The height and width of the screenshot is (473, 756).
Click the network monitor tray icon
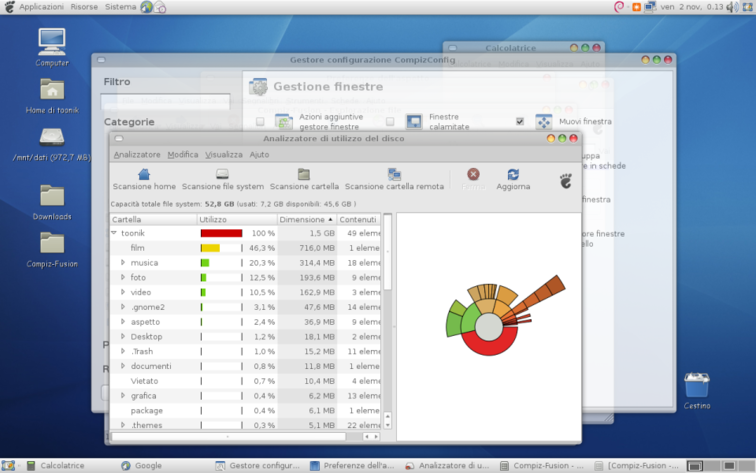(650, 7)
